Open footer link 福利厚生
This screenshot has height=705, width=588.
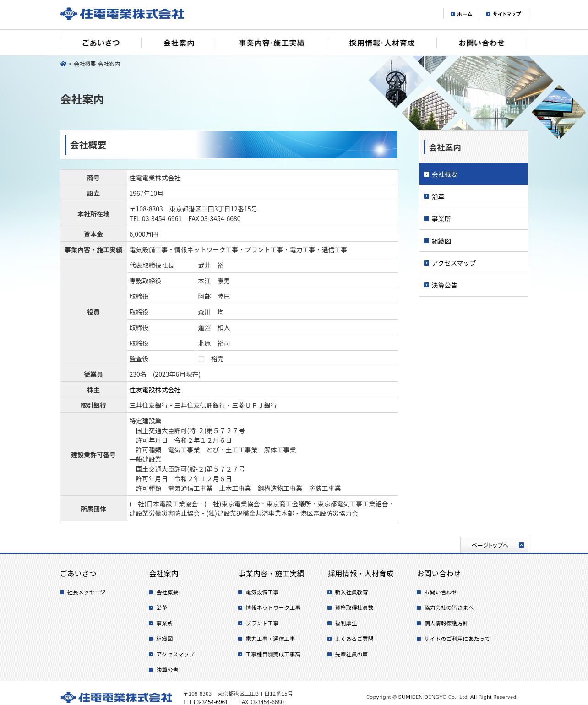point(346,624)
